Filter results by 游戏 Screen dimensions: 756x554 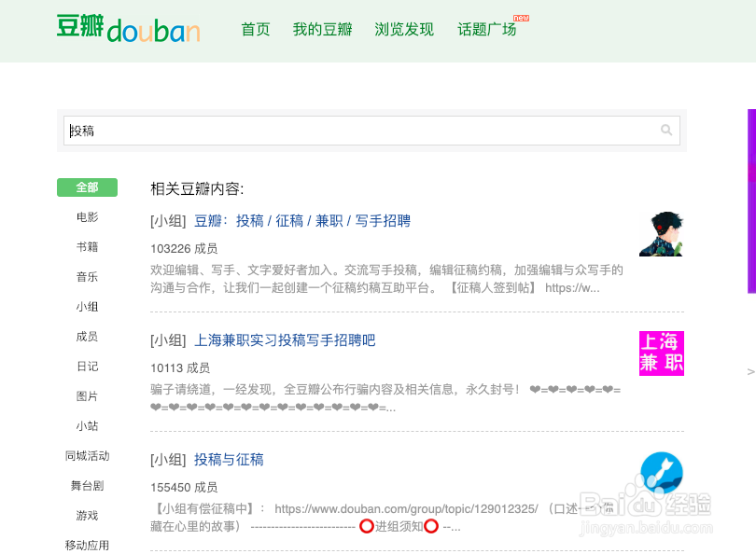pyautogui.click(x=88, y=516)
